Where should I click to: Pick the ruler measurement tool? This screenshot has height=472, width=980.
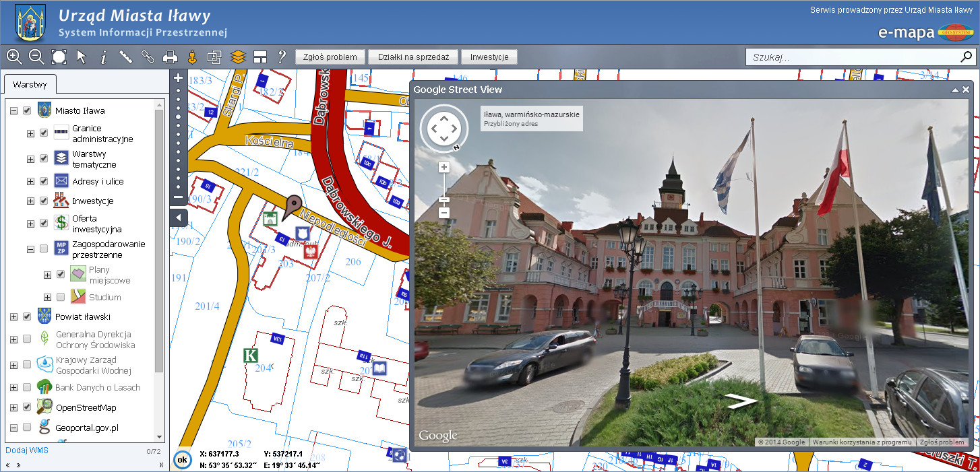click(125, 57)
